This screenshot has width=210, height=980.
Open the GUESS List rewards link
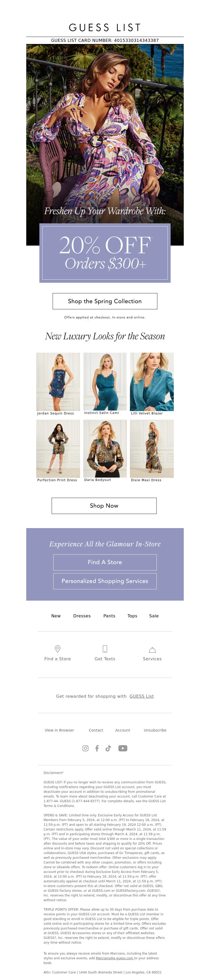click(x=142, y=696)
